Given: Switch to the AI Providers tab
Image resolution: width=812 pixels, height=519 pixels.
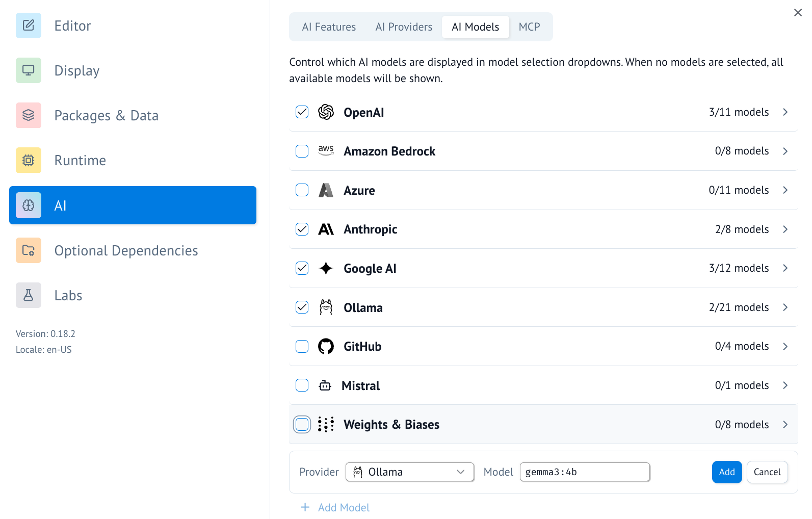Looking at the screenshot, I should (404, 27).
